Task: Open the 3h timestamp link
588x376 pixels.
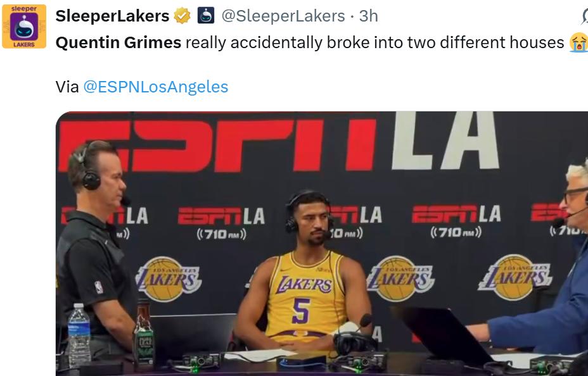Action: click(368, 16)
